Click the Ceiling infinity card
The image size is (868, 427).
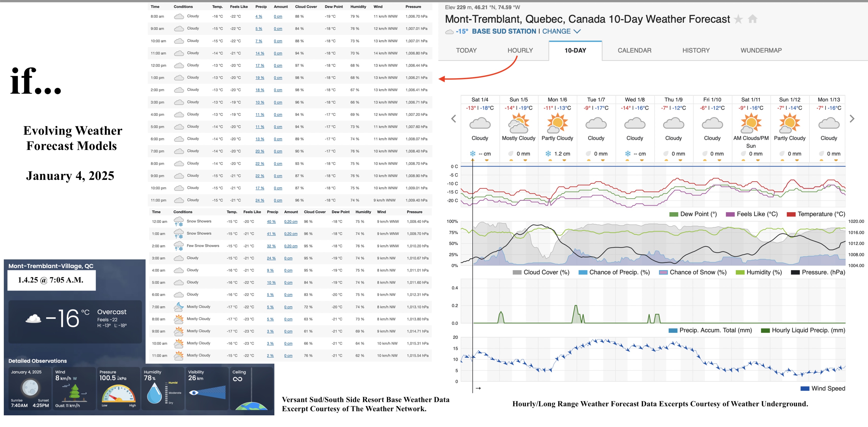[251, 389]
